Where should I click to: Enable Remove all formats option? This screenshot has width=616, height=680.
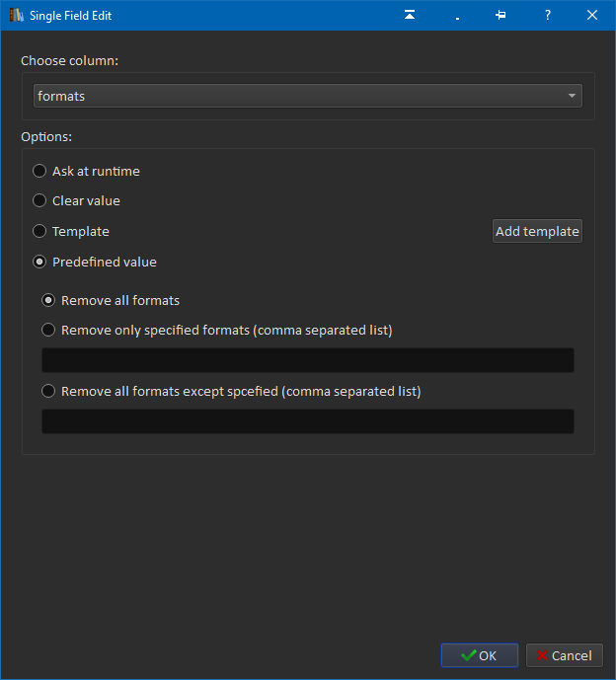pos(48,300)
